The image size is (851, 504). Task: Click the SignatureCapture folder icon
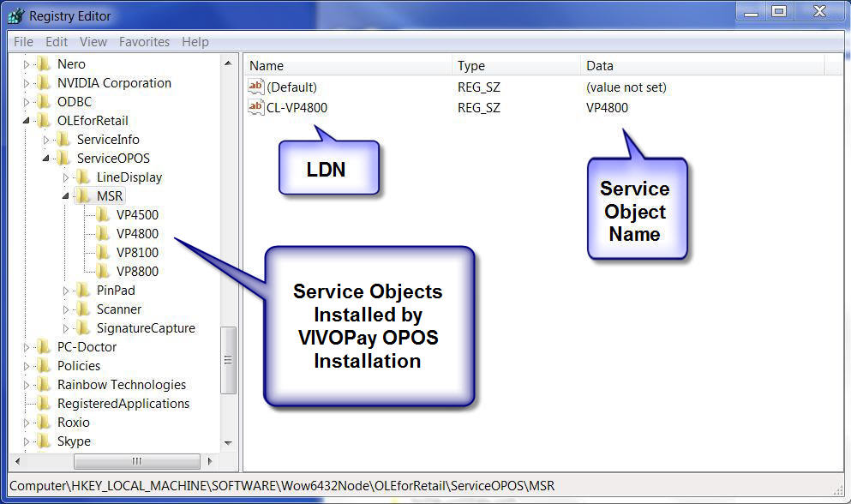(x=83, y=328)
